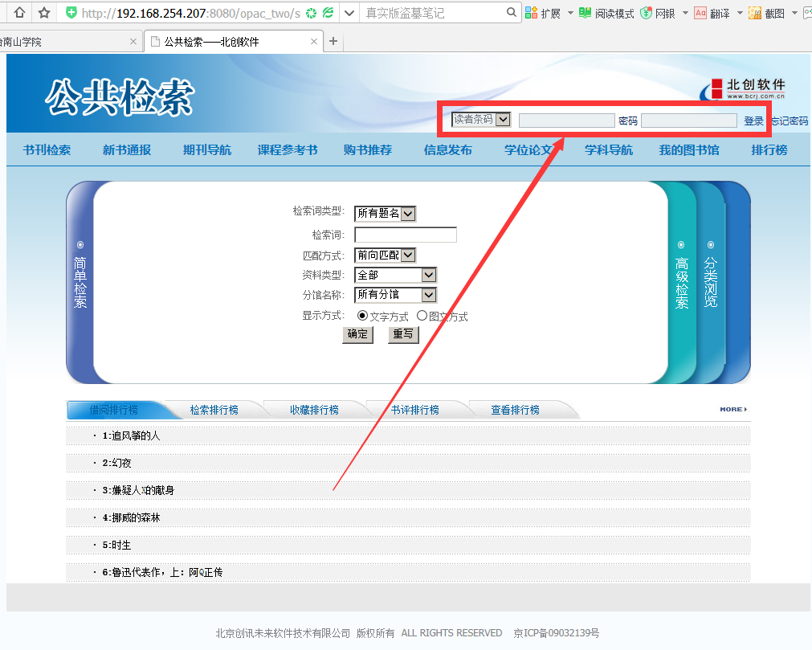Switch to the 检索排行榜 tab
The image size is (812, 650).
pos(214,410)
